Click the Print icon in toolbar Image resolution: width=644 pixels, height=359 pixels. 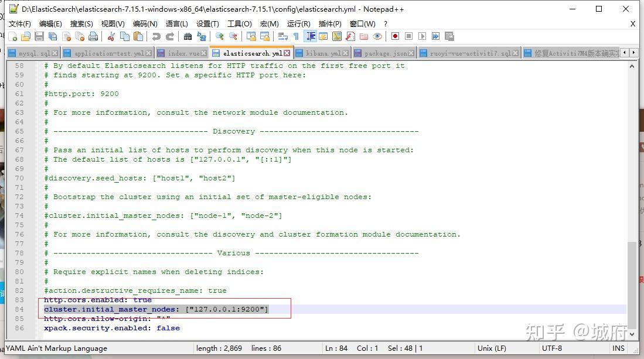pyautogui.click(x=93, y=36)
